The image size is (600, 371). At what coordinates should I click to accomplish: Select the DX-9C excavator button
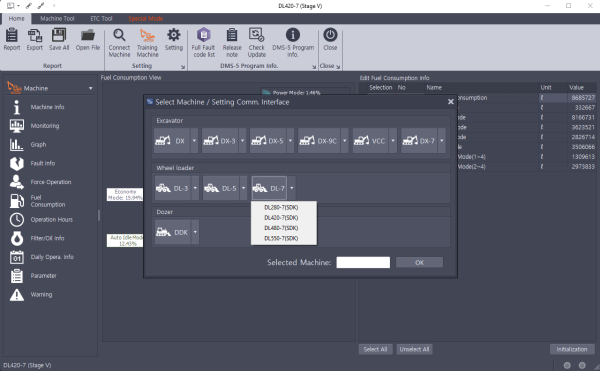point(319,141)
